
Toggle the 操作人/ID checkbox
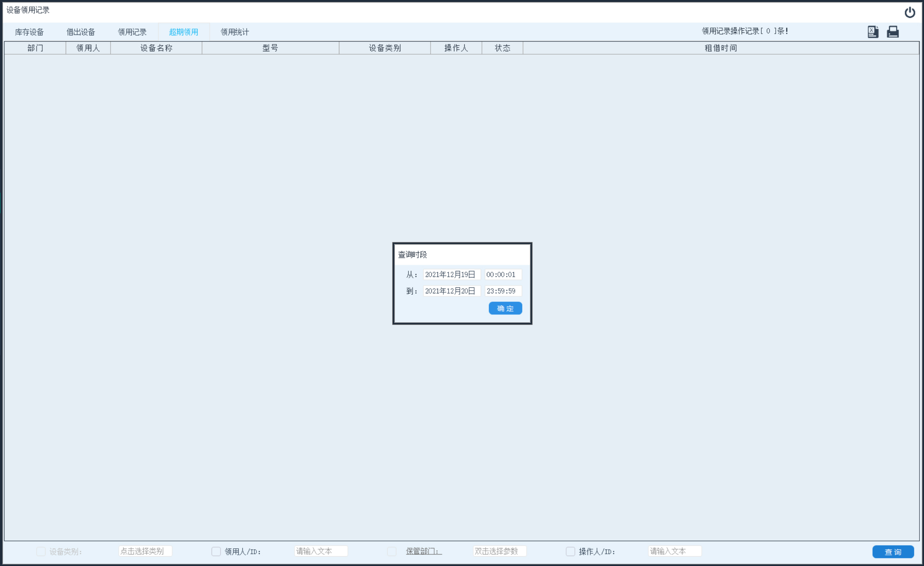pos(570,551)
